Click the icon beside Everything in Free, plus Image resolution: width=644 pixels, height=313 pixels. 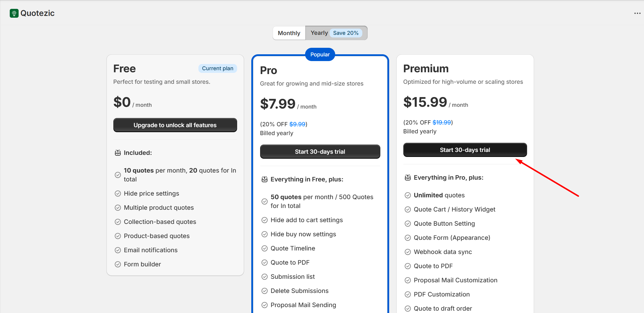pos(265,179)
